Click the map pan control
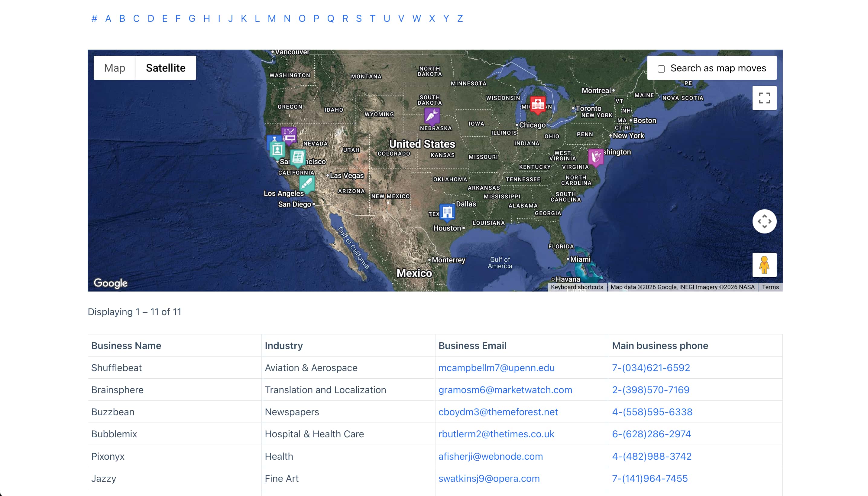Viewport: 868px width, 496px height. tap(765, 221)
